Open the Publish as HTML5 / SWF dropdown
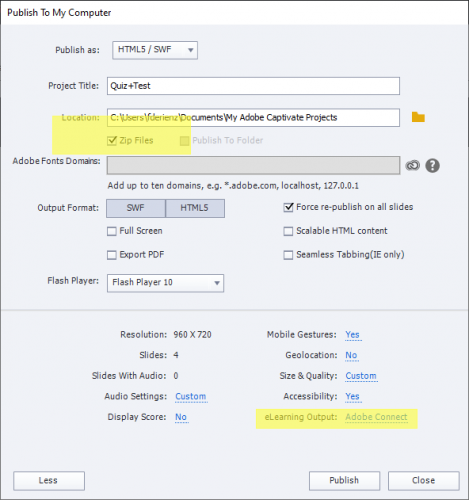 pyautogui.click(x=155, y=50)
